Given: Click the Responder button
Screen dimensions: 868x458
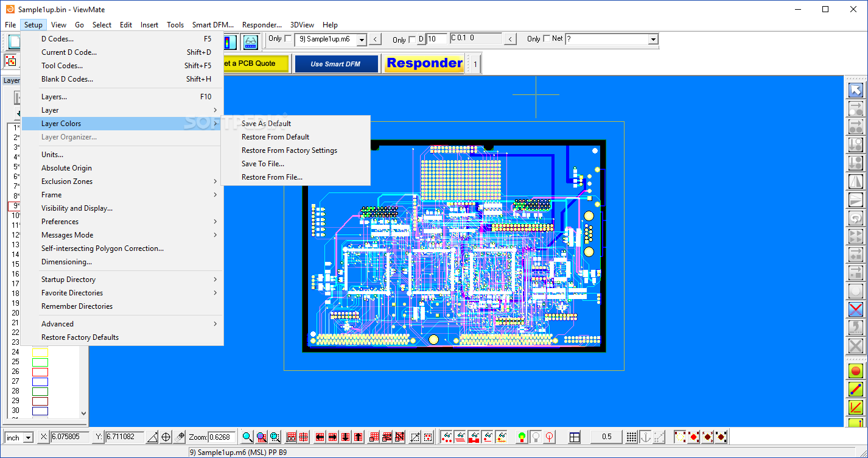Looking at the screenshot, I should coord(424,63).
